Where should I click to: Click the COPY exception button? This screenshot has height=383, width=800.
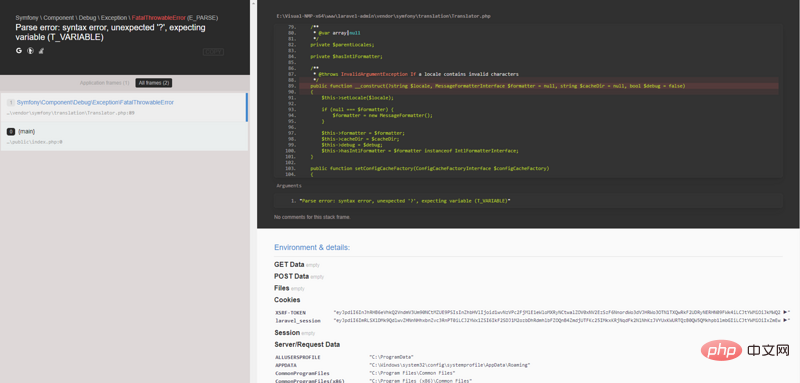click(x=213, y=52)
